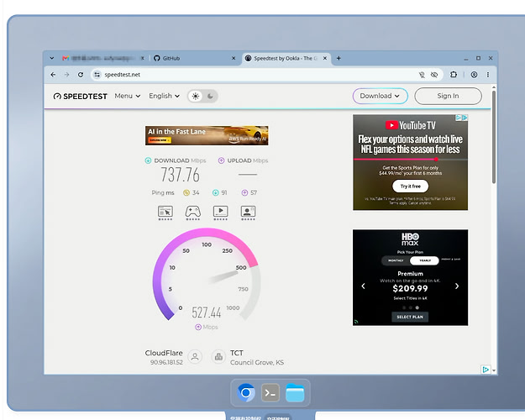Go to next HBO Max plan
The height and width of the screenshot is (420, 525).
457,286
